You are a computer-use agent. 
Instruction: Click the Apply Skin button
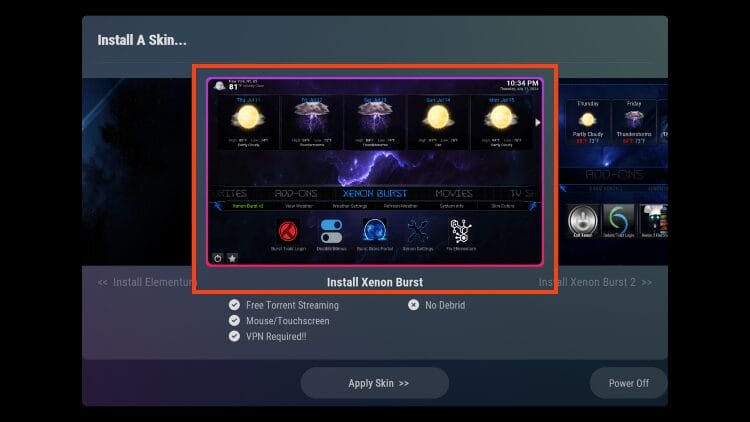point(375,383)
